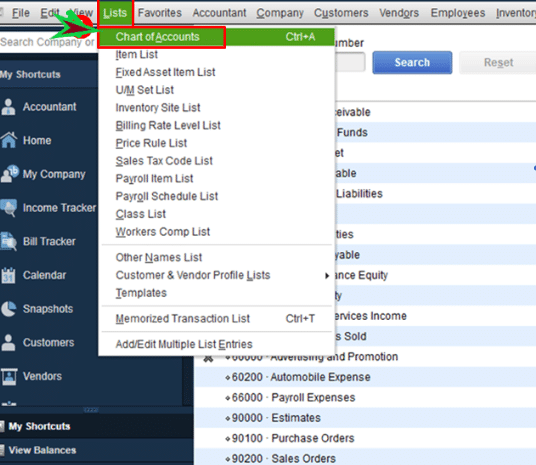Open the Vendors storefront icon
Image resolution: width=536 pixels, height=465 pixels.
(9, 376)
